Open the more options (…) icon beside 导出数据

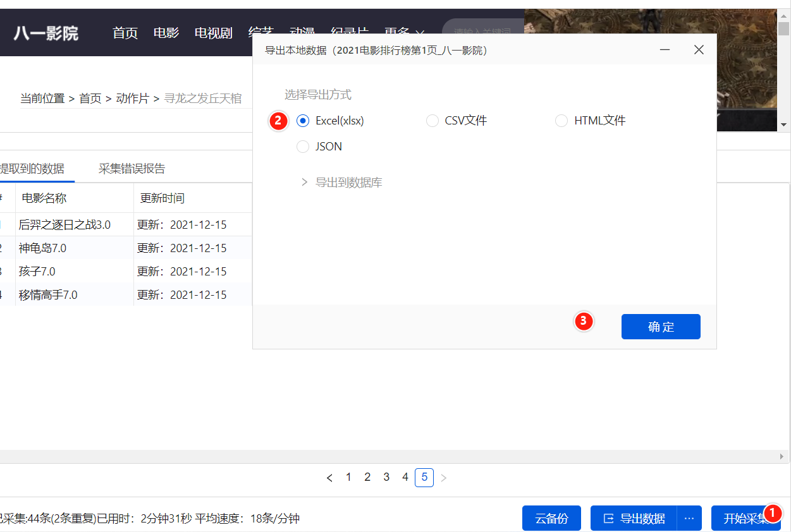(689, 518)
